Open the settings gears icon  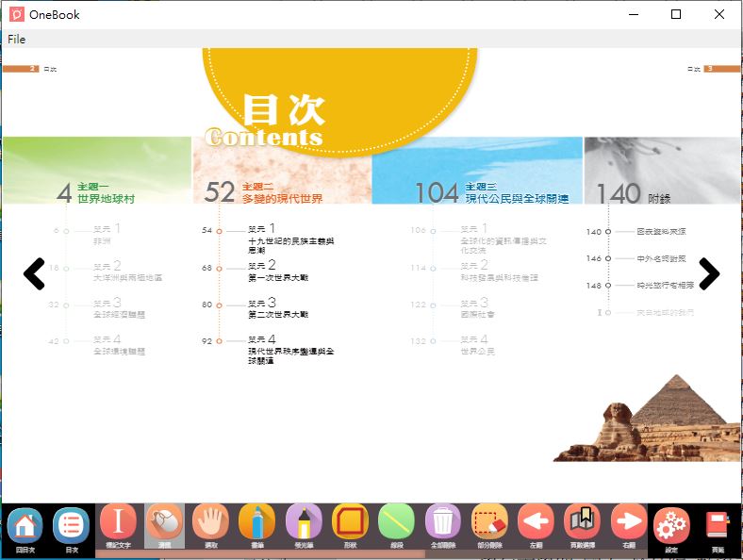pos(671,525)
